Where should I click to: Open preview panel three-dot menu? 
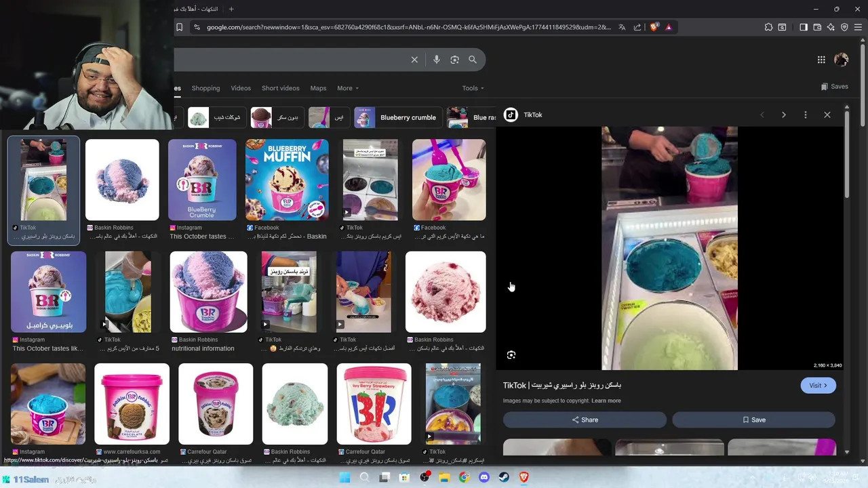(x=806, y=115)
